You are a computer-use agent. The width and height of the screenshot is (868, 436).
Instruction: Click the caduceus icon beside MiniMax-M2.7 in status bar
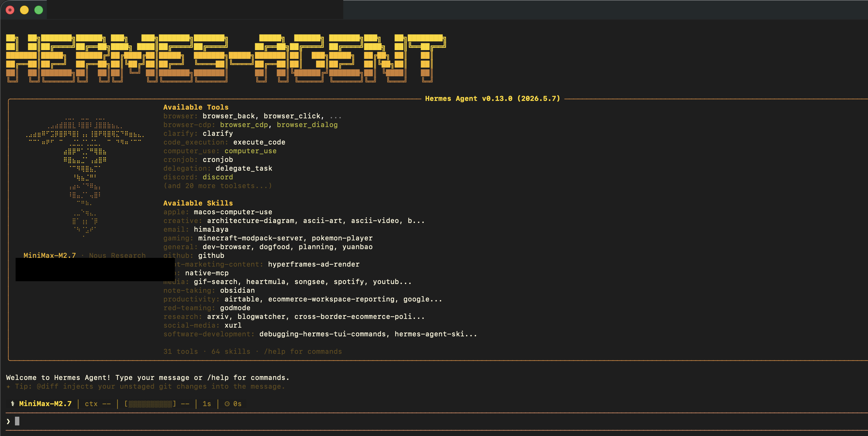click(x=12, y=403)
